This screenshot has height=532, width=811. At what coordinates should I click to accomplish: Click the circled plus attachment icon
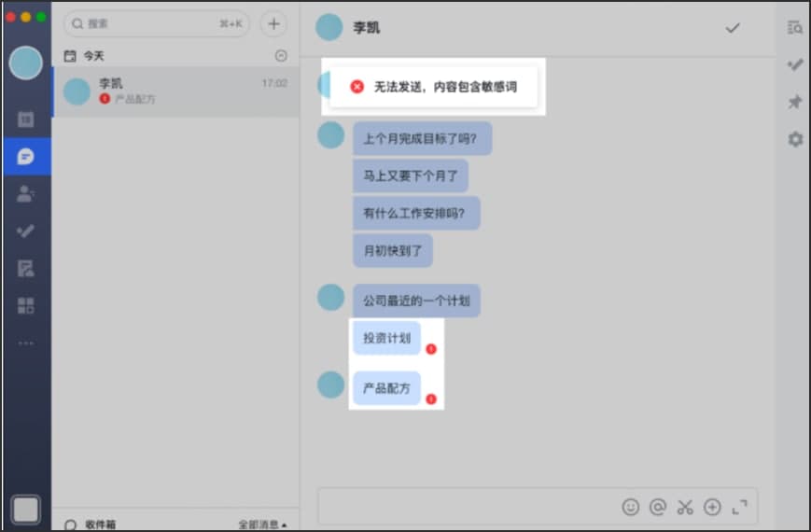(712, 507)
